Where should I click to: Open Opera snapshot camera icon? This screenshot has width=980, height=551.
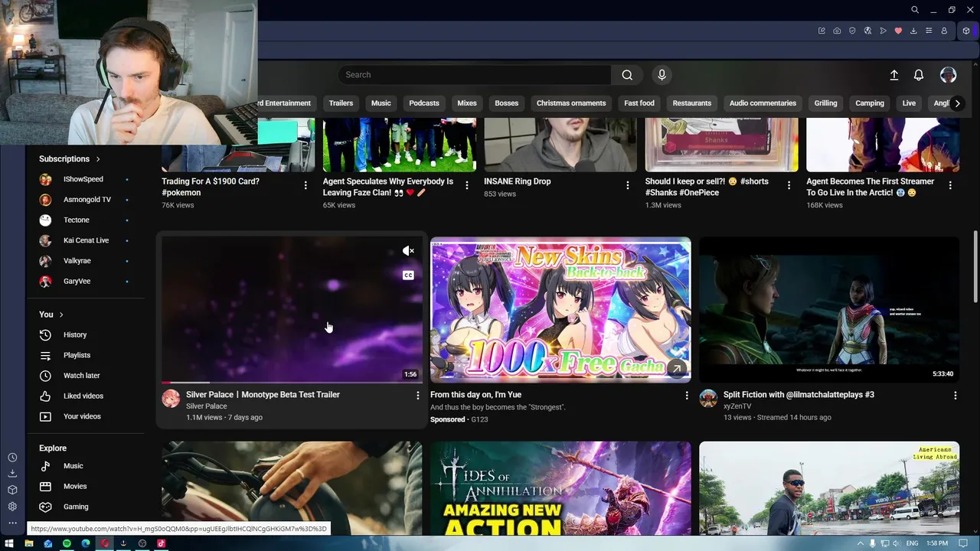click(837, 31)
